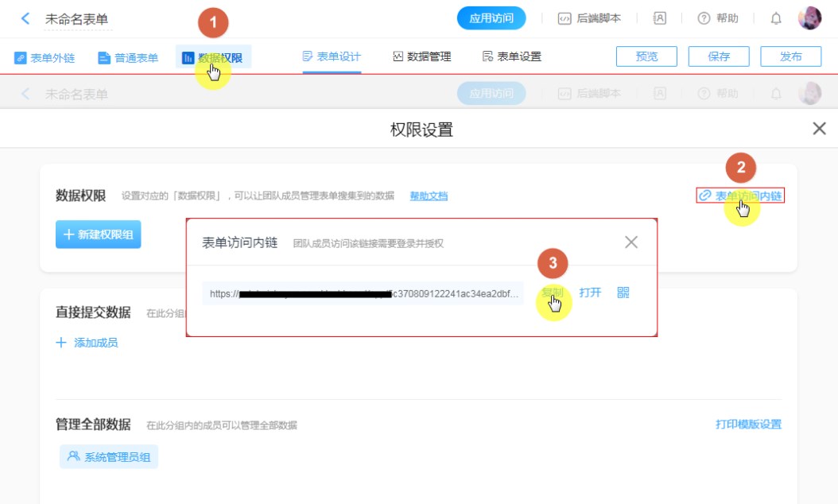838x504 pixels.
Task: Click the back arrow beside 未命名表单
Action: (26, 18)
